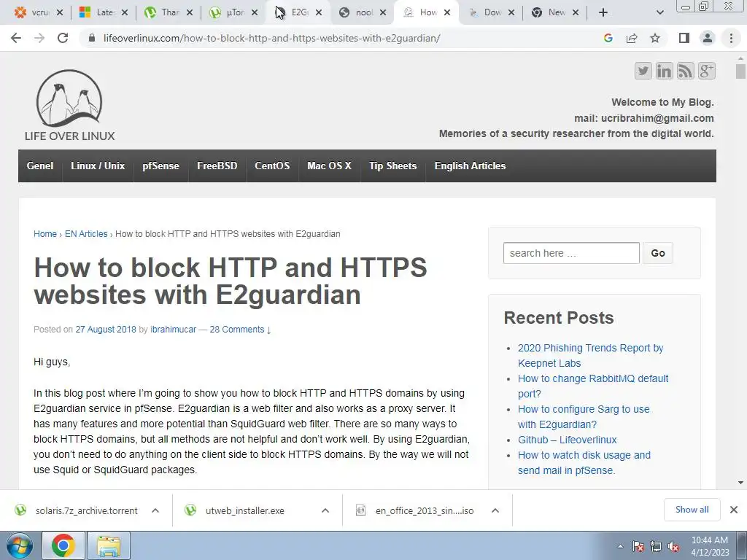
Task: Click the Chrome taskbar icon
Action: tap(63, 545)
